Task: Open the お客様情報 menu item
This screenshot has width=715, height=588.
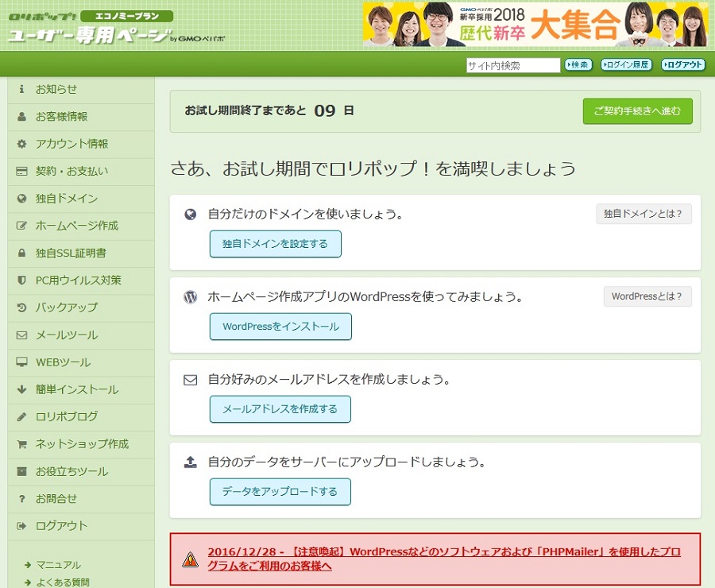Action: click(81, 117)
